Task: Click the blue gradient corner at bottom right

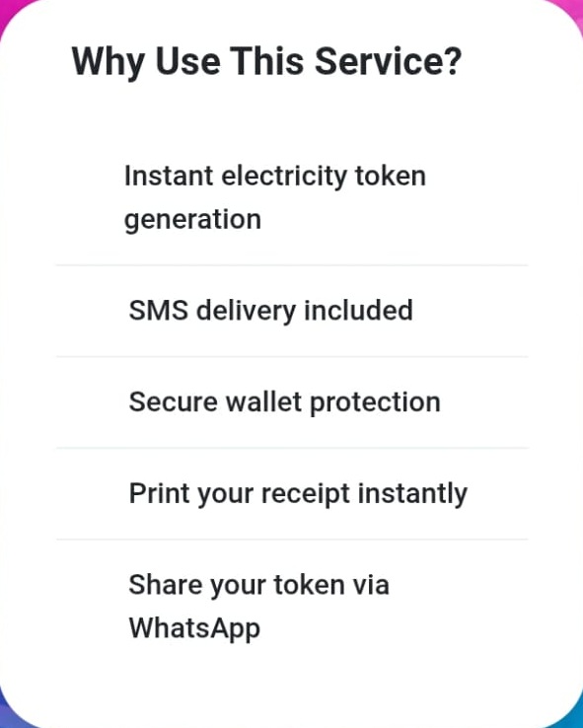Action: [575, 719]
